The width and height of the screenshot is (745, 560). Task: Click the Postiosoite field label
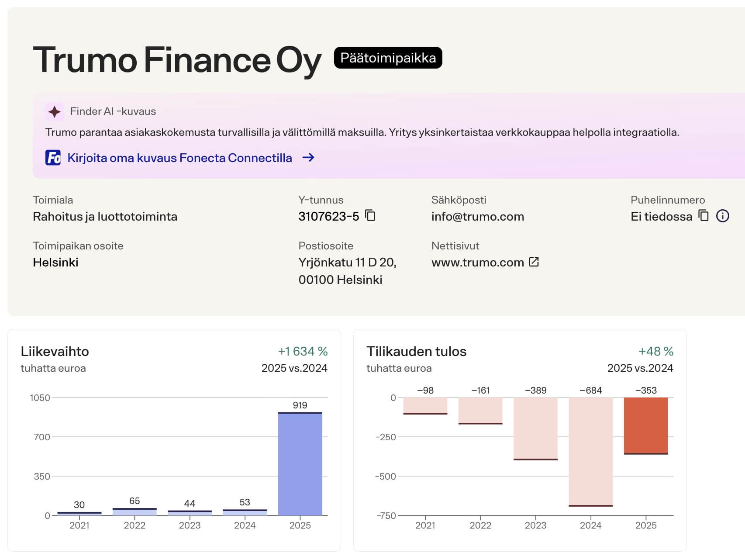[x=326, y=245]
